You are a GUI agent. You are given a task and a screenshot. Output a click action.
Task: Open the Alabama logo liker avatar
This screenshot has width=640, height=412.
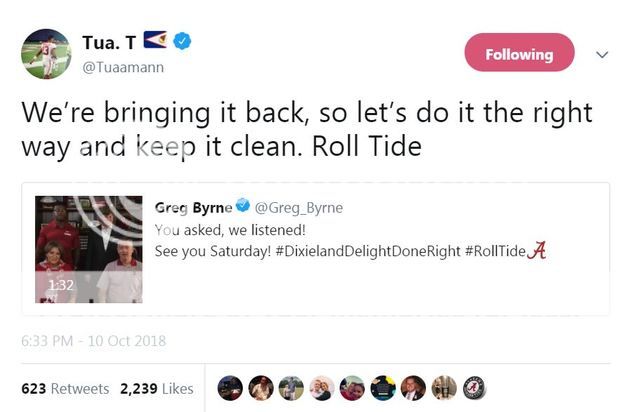tap(474, 387)
